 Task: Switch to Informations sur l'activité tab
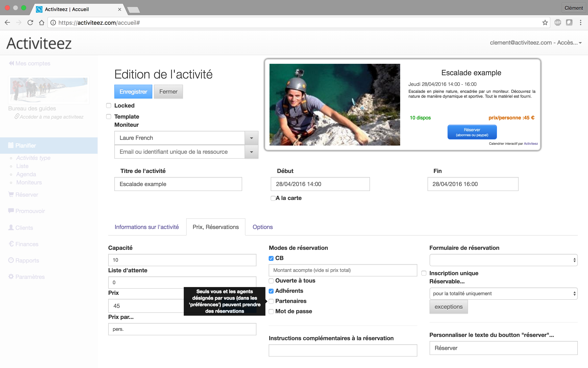(147, 227)
